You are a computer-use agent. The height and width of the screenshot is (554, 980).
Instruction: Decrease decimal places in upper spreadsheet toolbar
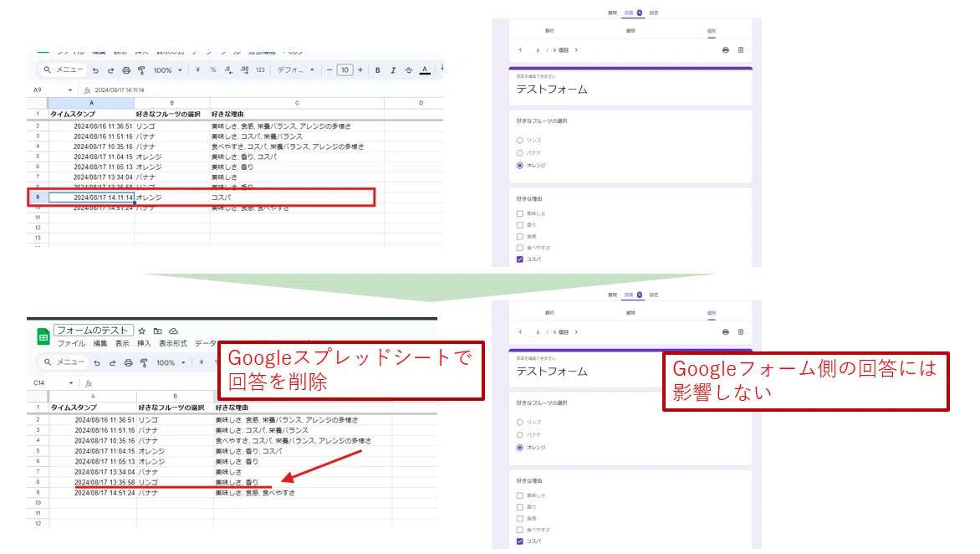[229, 70]
